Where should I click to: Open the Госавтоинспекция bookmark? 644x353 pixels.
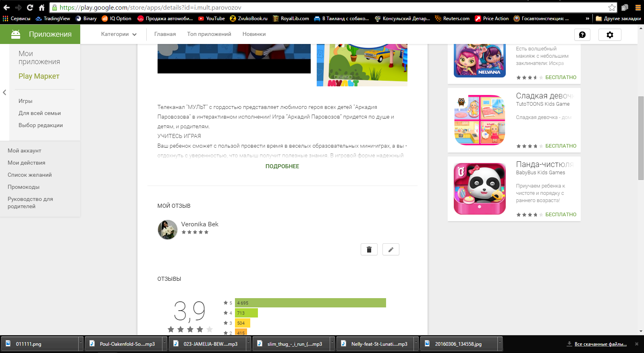(541, 19)
